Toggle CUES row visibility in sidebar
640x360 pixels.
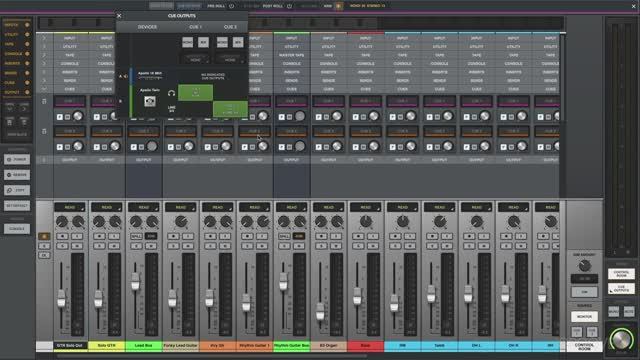[x=27, y=82]
